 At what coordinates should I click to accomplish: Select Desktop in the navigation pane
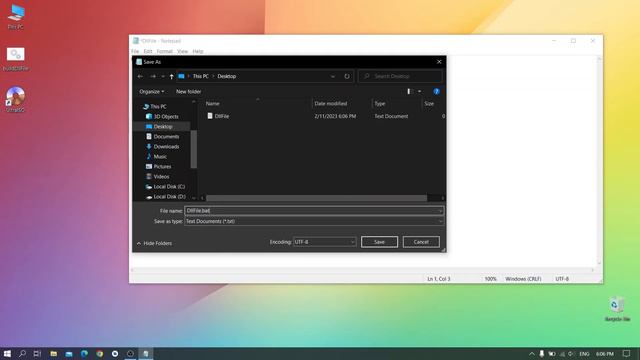[162, 127]
